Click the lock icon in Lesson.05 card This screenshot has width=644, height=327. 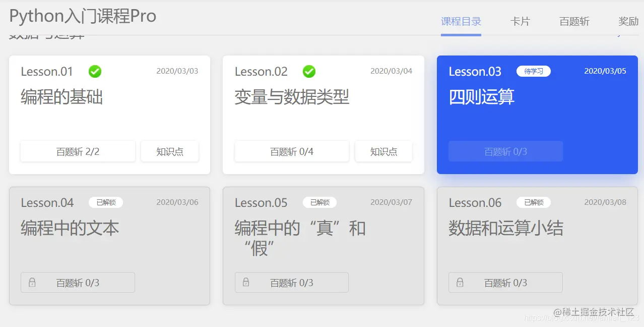point(246,282)
